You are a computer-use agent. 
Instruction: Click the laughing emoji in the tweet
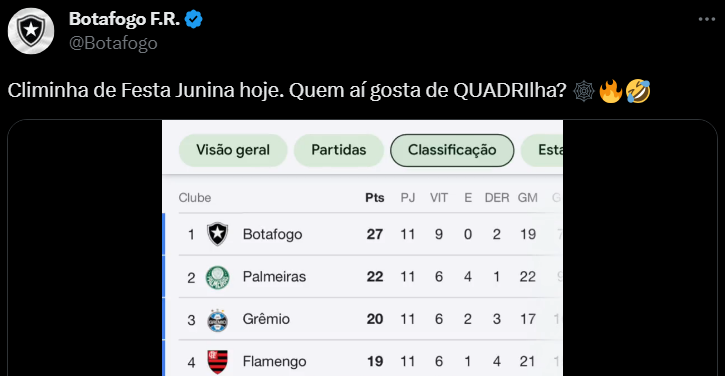tap(638, 91)
